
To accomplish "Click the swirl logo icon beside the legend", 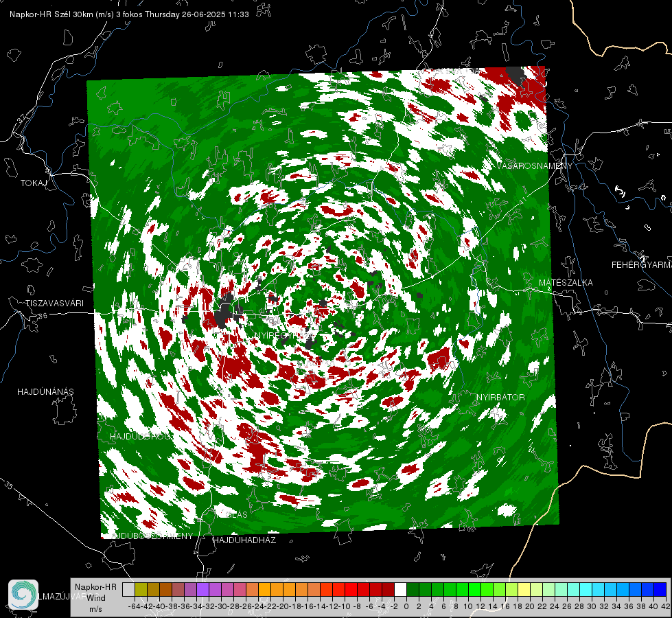I will 23,595.
